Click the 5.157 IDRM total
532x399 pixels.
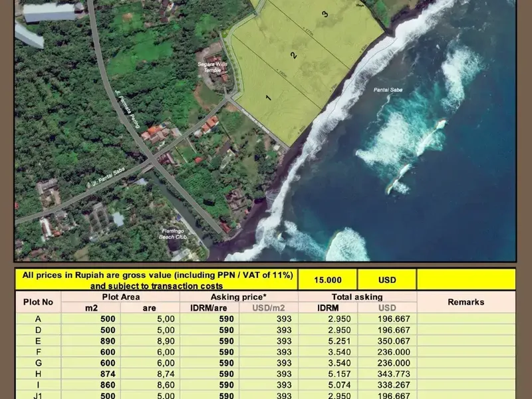click(339, 374)
